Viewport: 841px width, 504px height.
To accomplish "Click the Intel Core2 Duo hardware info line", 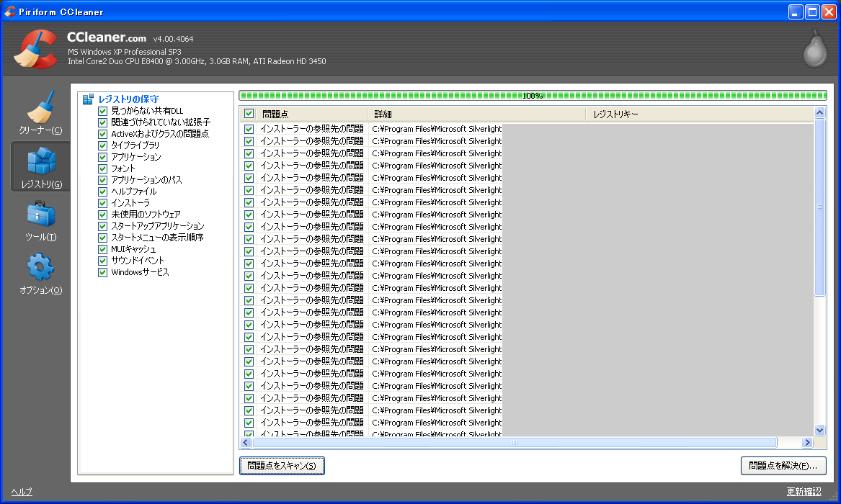I will pyautogui.click(x=197, y=62).
